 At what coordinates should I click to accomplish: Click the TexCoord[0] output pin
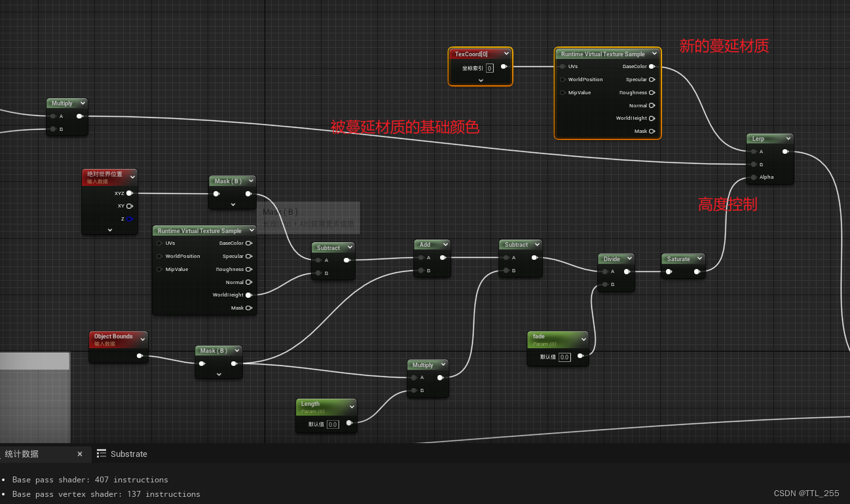tap(504, 67)
